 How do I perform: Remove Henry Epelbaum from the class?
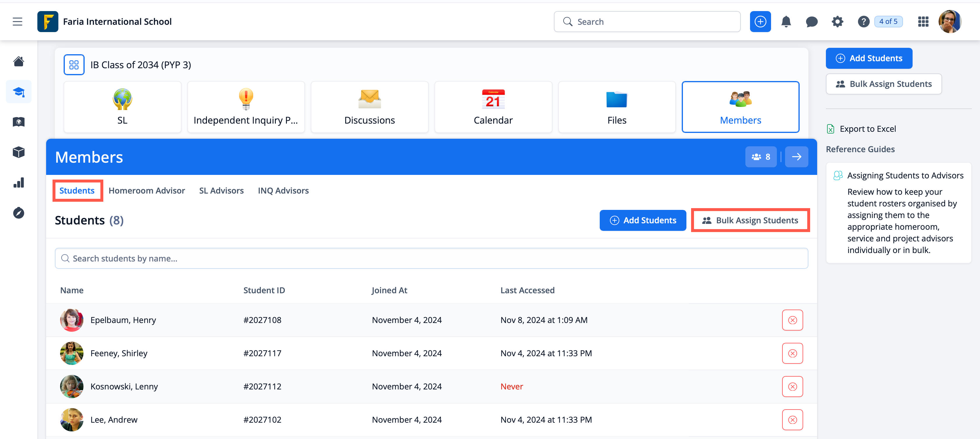click(x=792, y=320)
